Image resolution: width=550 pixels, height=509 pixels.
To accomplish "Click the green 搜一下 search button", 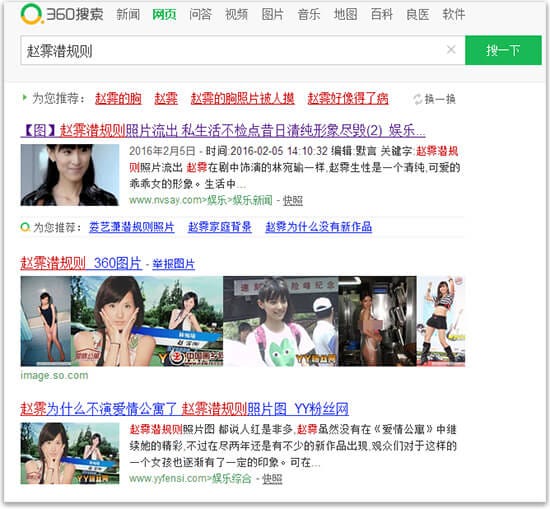I will coord(503,50).
